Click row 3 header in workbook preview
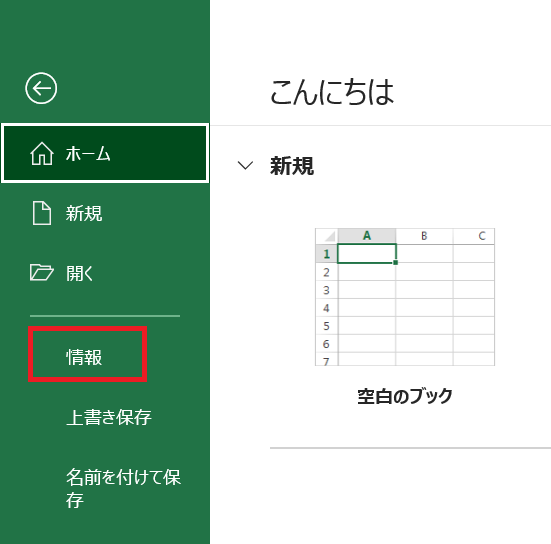Image resolution: width=551 pixels, height=544 pixels. pyautogui.click(x=326, y=290)
